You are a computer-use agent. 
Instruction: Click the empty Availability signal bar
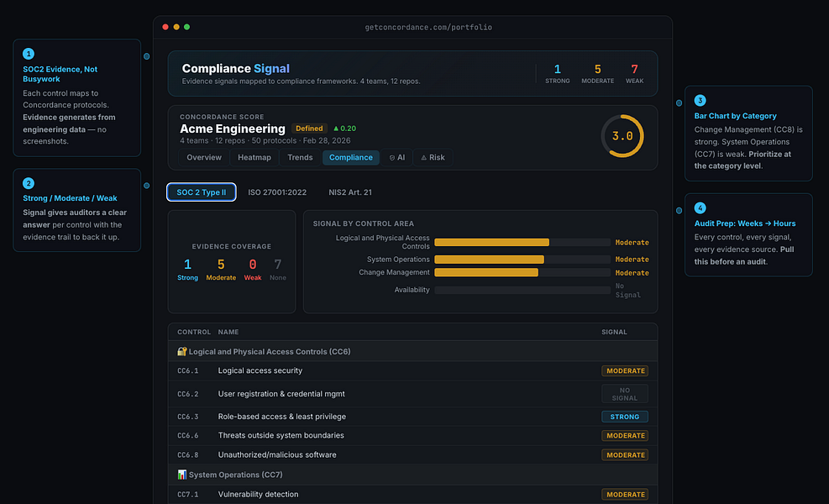click(522, 290)
